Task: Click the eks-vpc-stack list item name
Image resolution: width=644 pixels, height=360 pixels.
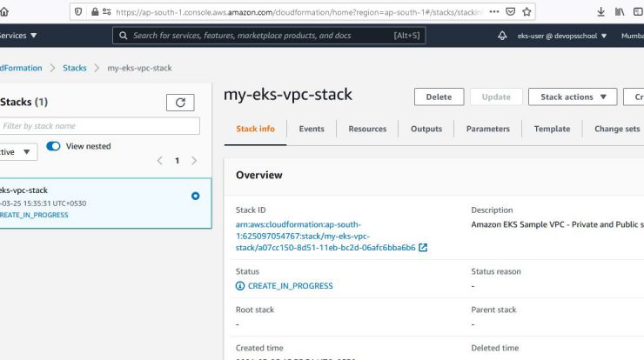Action: point(23,190)
